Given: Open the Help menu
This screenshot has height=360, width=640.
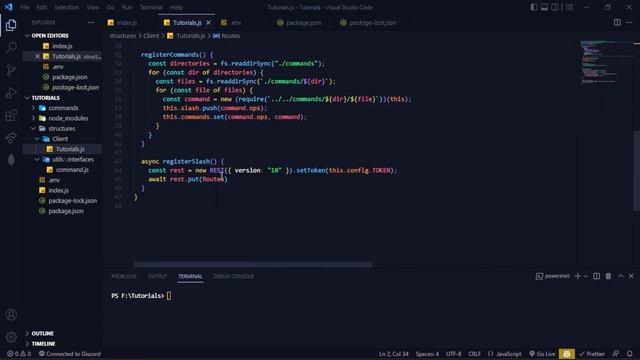Looking at the screenshot, I should coord(176,7).
